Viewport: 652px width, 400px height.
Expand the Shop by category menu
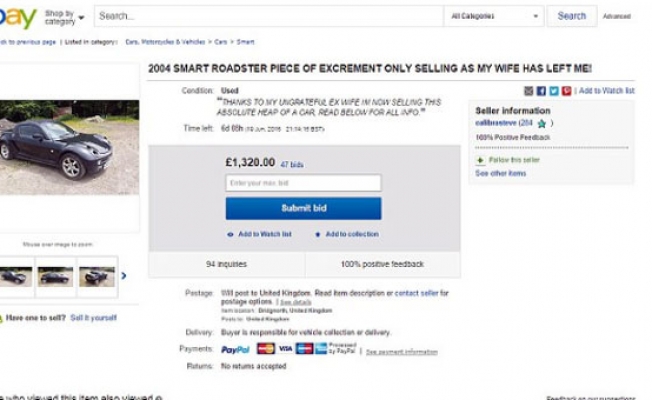click(64, 17)
